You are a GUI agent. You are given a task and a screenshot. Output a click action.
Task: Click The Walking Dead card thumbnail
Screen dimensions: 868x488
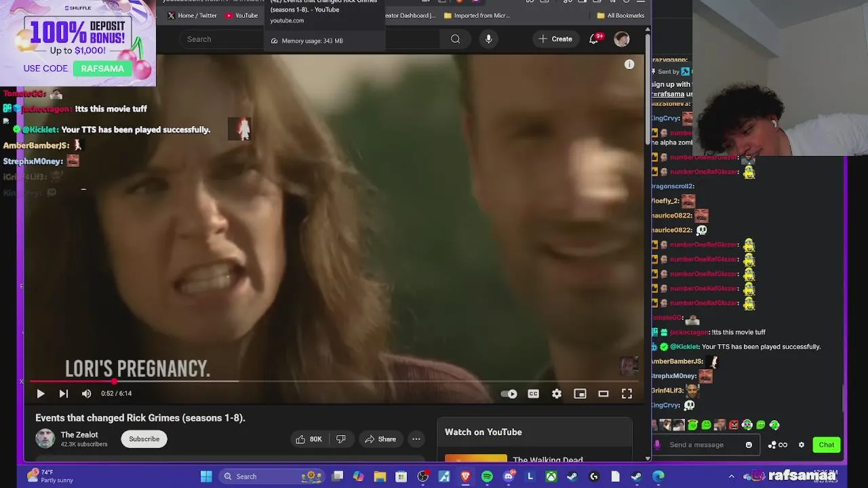[x=475, y=458]
